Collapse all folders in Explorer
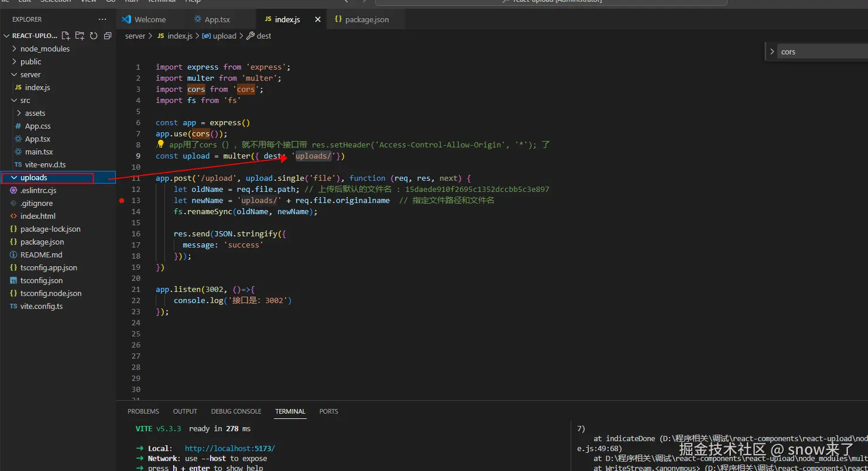 point(108,36)
